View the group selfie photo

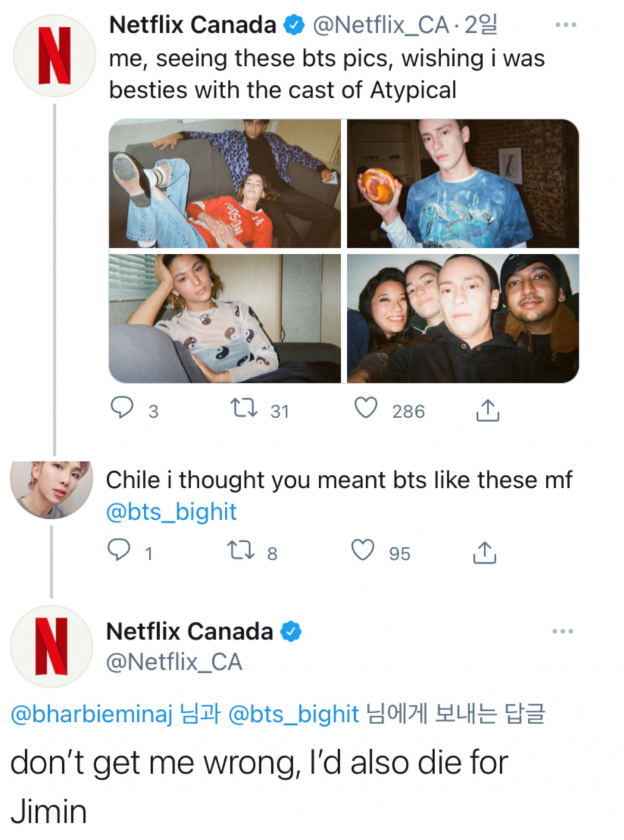tap(463, 318)
